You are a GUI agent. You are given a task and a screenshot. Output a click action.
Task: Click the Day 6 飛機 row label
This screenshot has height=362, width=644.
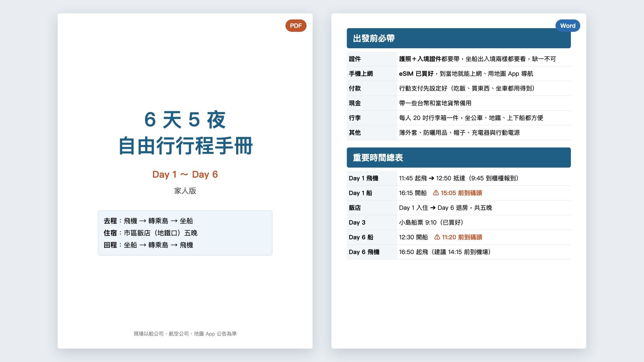tap(364, 252)
